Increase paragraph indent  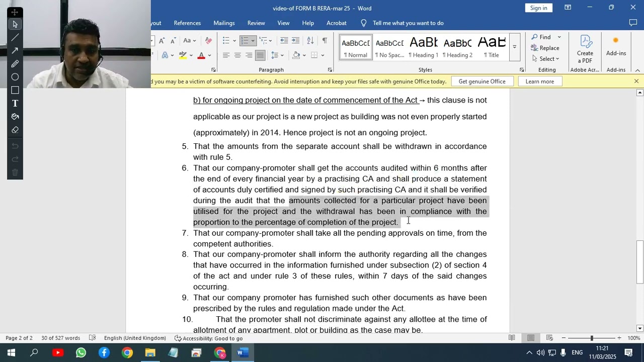pos(295,41)
